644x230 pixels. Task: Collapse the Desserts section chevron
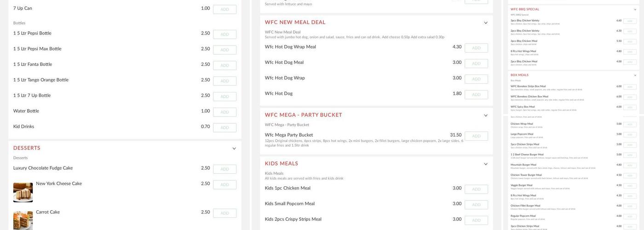click(234, 149)
